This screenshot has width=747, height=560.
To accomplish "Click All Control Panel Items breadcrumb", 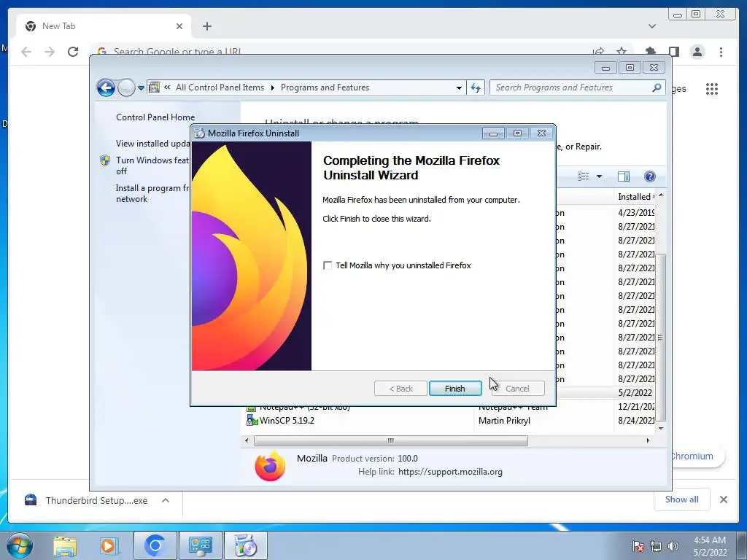I will pos(220,87).
